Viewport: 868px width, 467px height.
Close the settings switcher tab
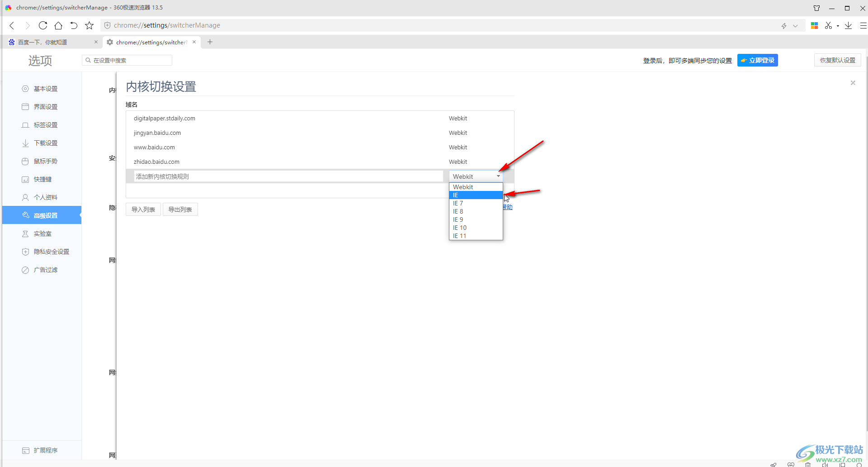(x=194, y=42)
